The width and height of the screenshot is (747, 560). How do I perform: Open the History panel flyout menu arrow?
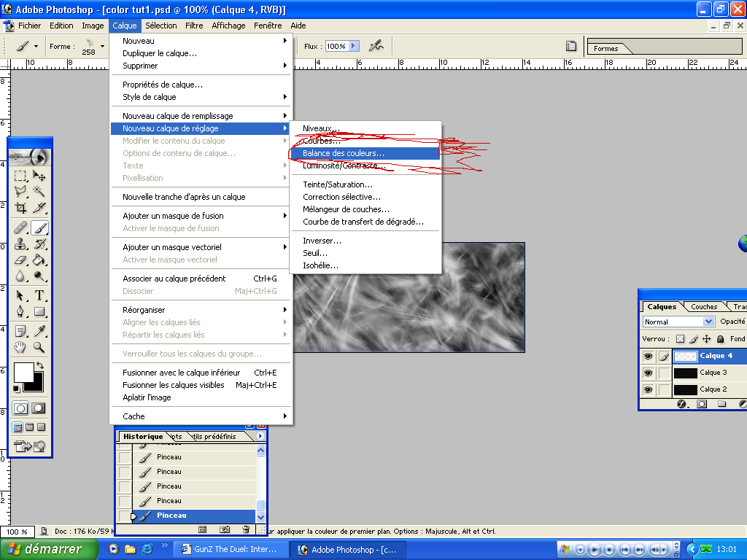260,436
